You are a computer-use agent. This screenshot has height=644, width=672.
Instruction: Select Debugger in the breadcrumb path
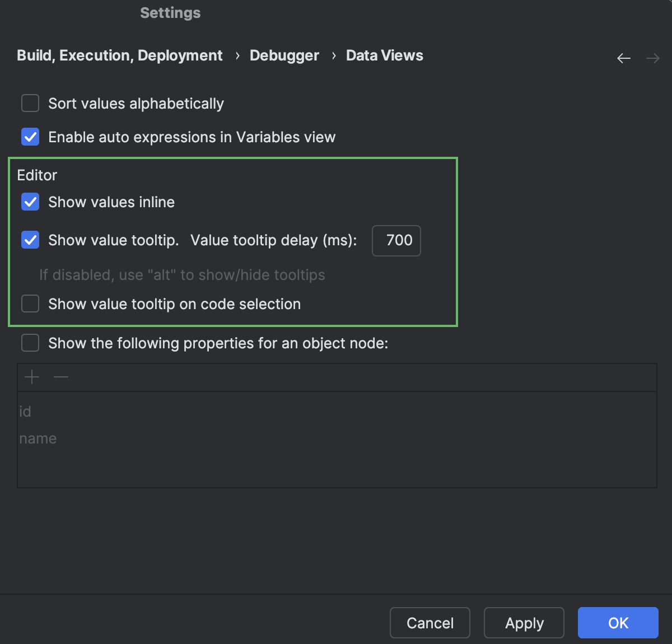point(284,55)
